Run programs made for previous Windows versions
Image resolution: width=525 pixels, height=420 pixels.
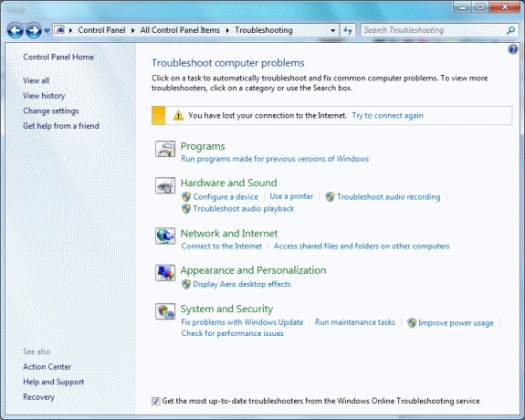[275, 159]
